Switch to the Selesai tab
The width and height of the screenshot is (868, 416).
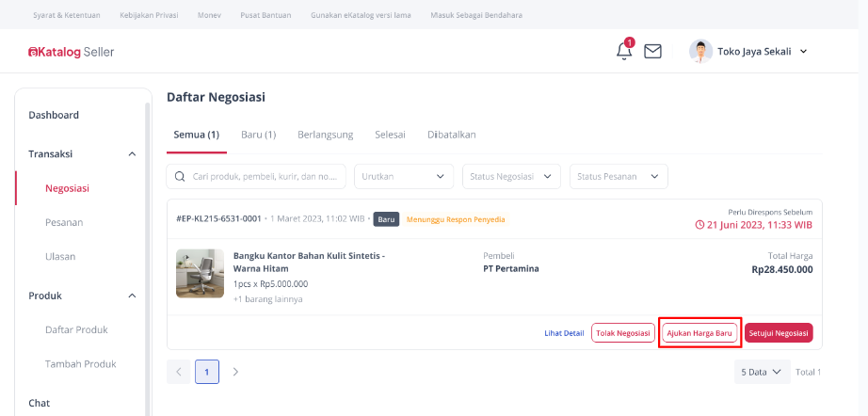click(390, 135)
